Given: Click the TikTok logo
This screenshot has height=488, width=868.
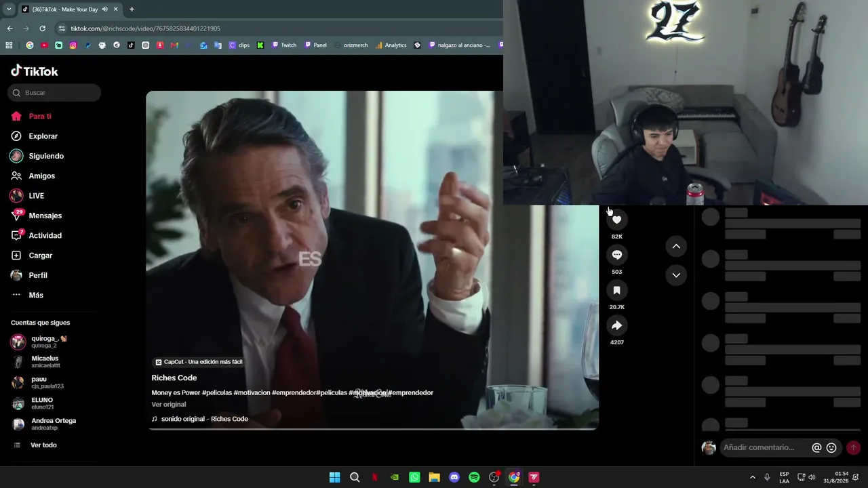Looking at the screenshot, I should coord(35,71).
